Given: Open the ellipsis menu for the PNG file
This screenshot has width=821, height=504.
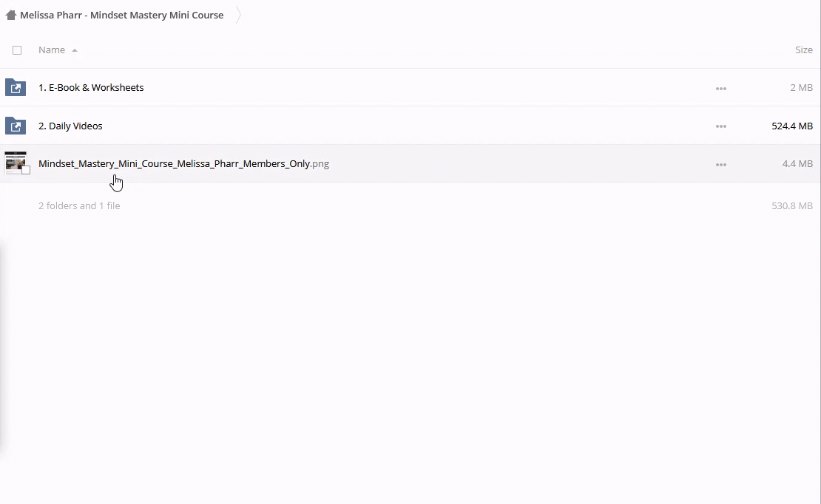Looking at the screenshot, I should 720,165.
